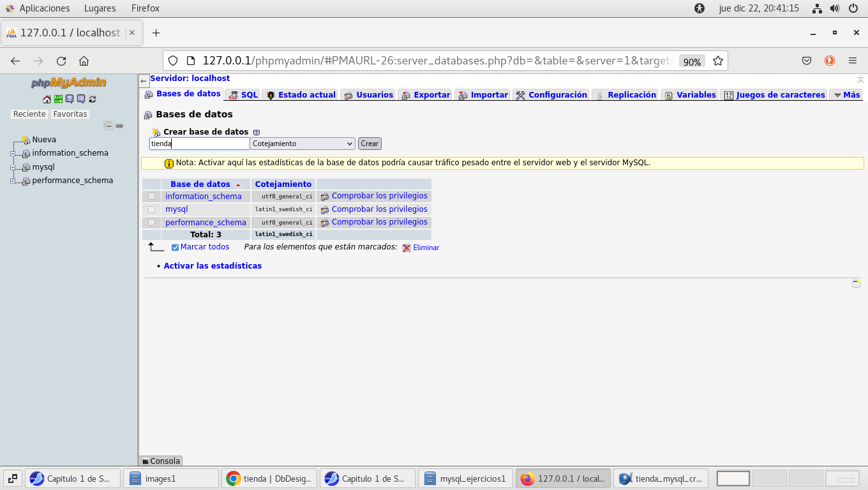Click the DuckDuckGo extension icon
Viewport: 868px width, 490px height.
click(x=830, y=61)
